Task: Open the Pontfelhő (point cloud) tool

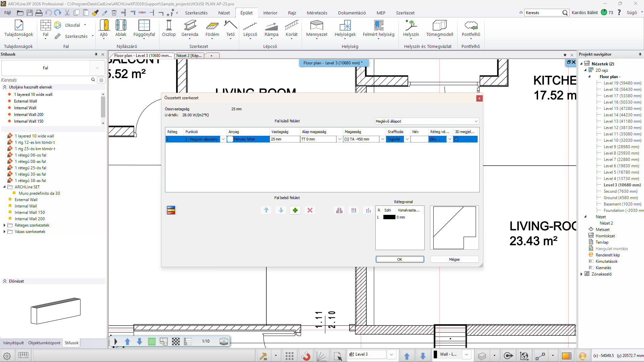Action: pos(471,25)
